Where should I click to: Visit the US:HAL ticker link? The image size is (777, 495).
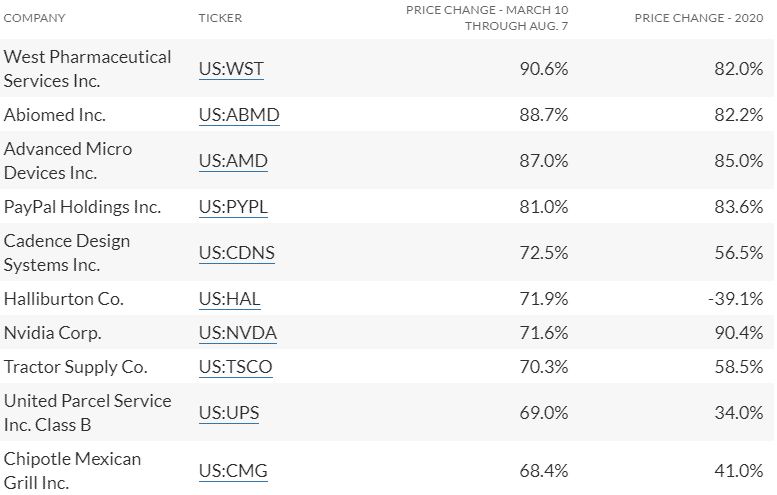tap(230, 299)
